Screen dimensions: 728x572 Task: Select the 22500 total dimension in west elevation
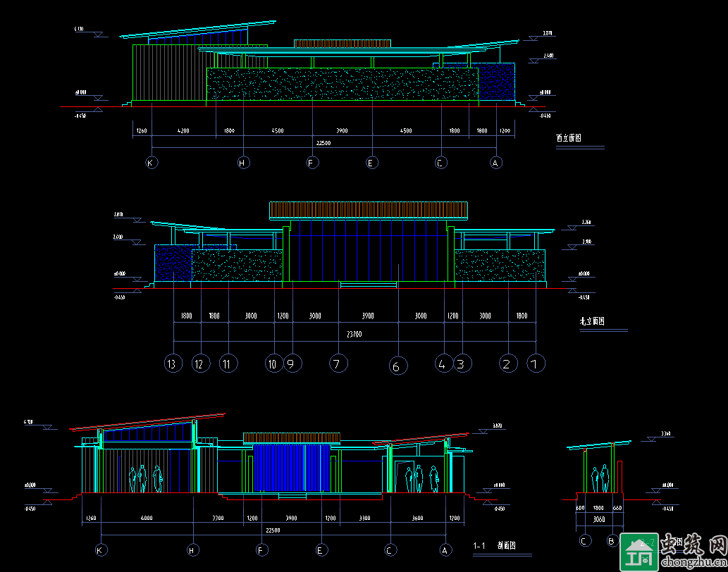[323, 143]
